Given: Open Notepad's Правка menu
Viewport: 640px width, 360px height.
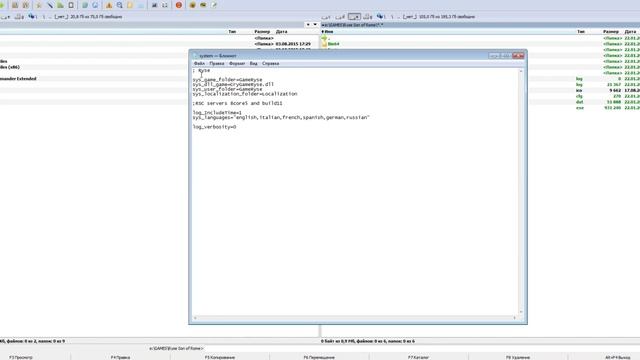Looking at the screenshot, I should [217, 64].
